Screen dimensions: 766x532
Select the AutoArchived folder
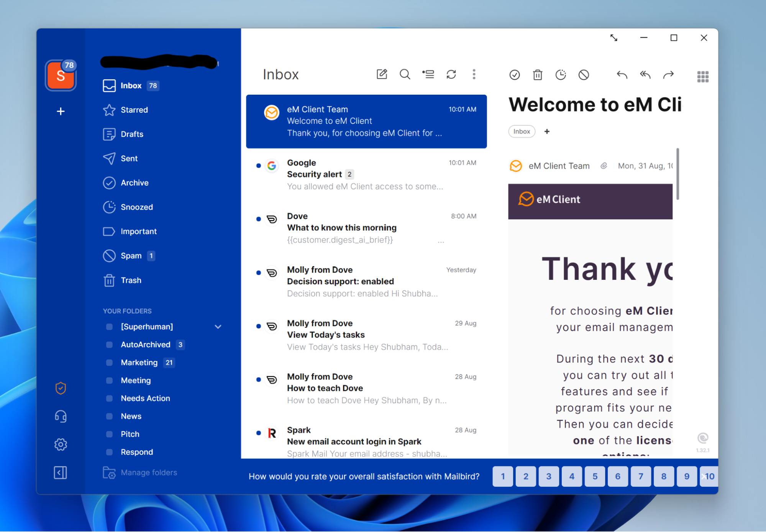(x=145, y=345)
